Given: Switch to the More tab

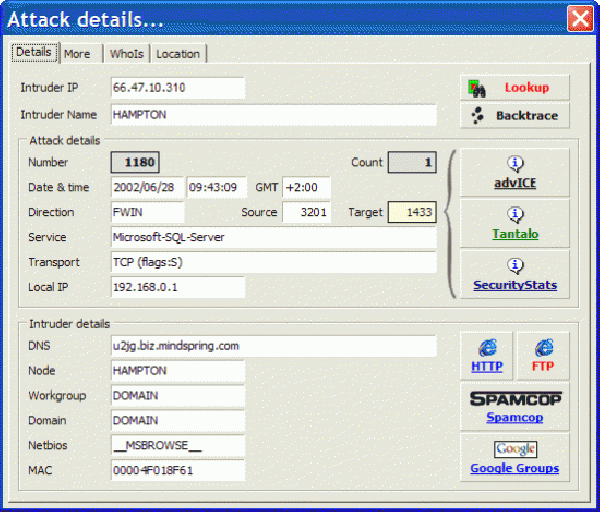Looking at the screenshot, I should pyautogui.click(x=77, y=54).
